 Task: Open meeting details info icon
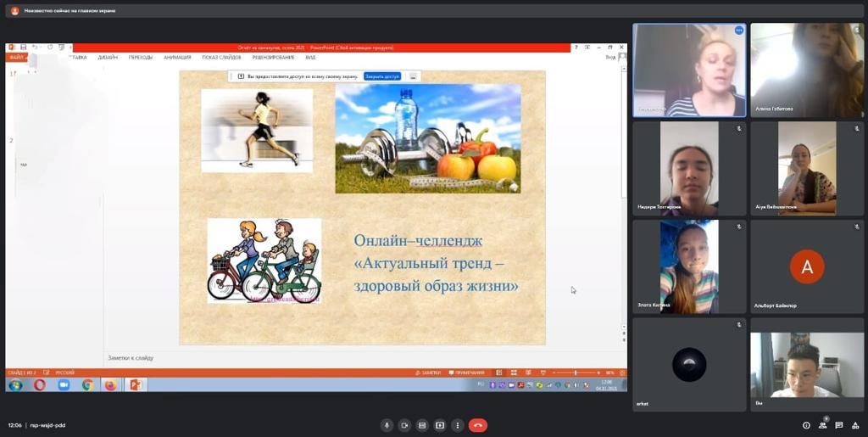click(806, 425)
